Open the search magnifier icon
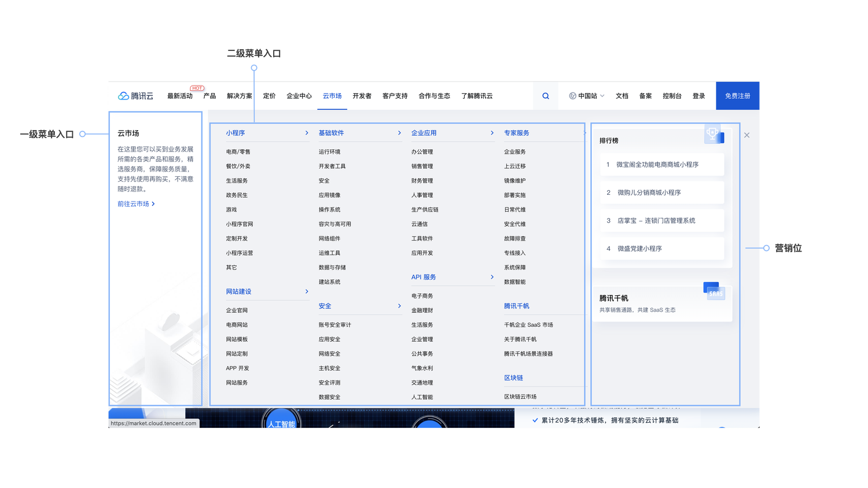 pos(546,96)
